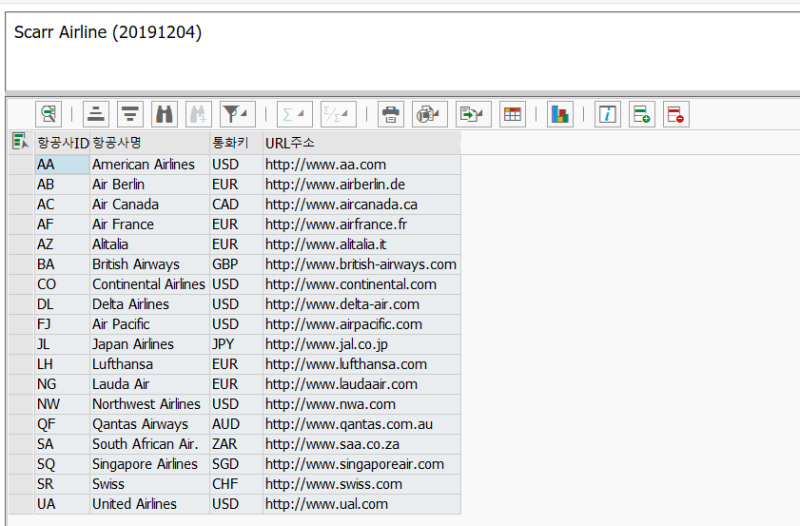Select the Japan Airlines cell

click(x=149, y=344)
